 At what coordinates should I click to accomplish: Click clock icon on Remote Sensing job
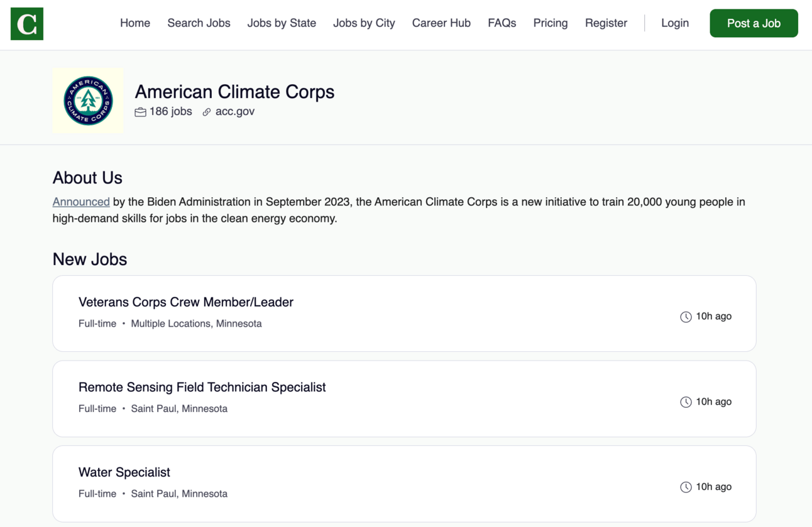[x=686, y=402]
